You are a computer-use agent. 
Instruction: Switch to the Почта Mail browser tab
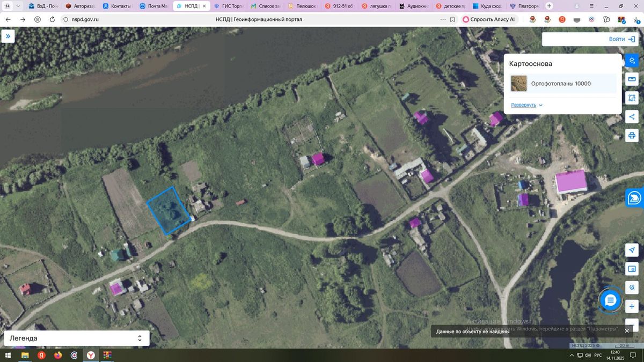(155, 6)
